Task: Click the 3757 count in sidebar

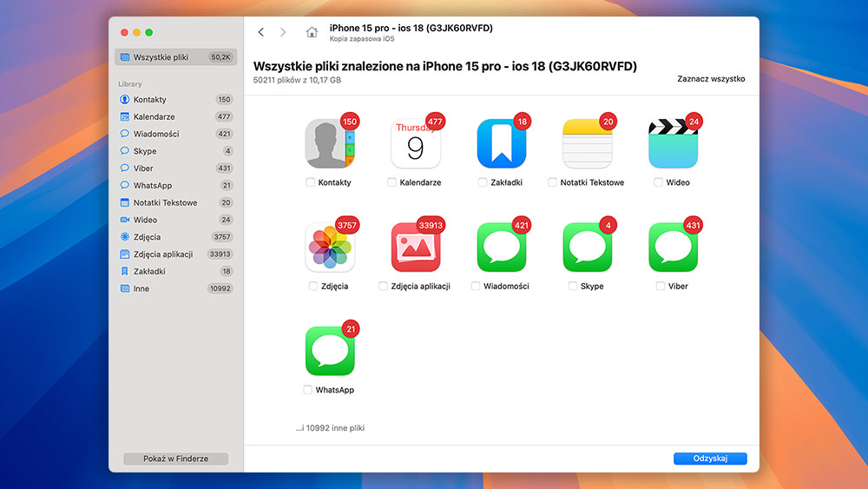Action: (222, 237)
